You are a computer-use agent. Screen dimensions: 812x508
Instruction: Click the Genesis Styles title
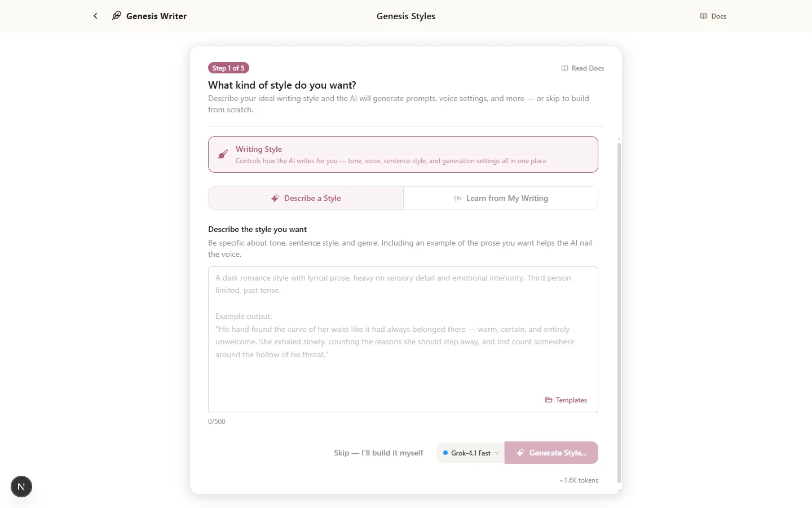click(x=405, y=16)
